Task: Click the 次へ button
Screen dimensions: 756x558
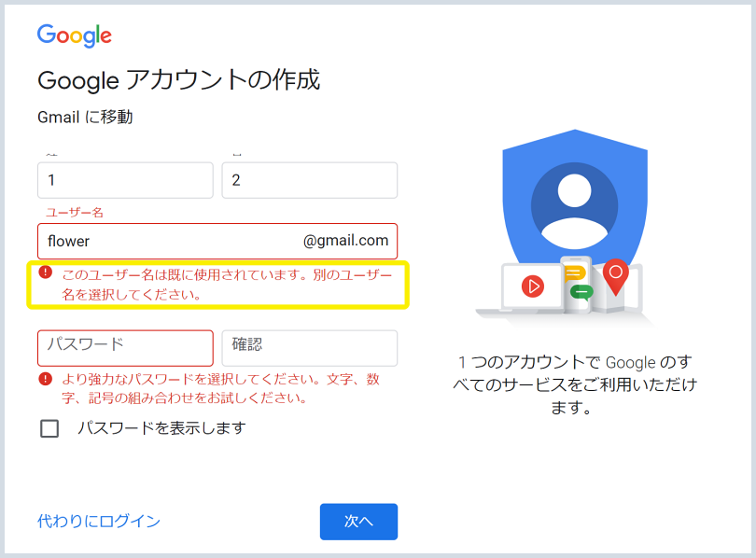Action: click(x=358, y=522)
